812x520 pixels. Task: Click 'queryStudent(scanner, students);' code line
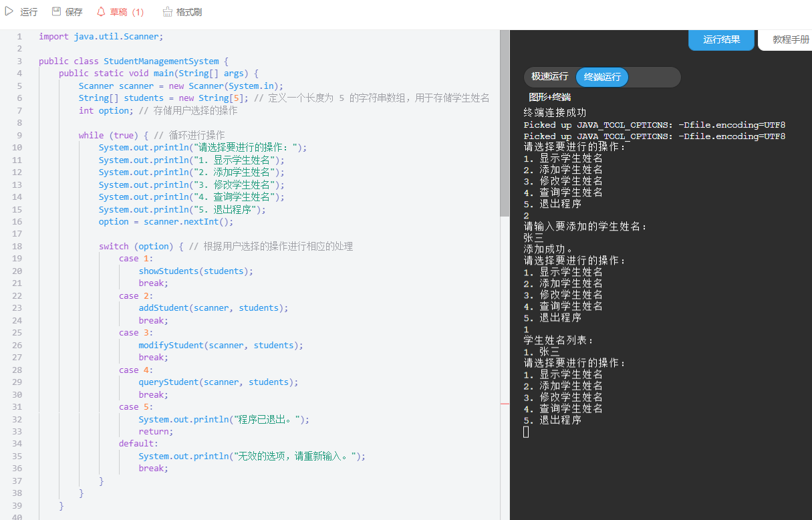[x=219, y=382]
